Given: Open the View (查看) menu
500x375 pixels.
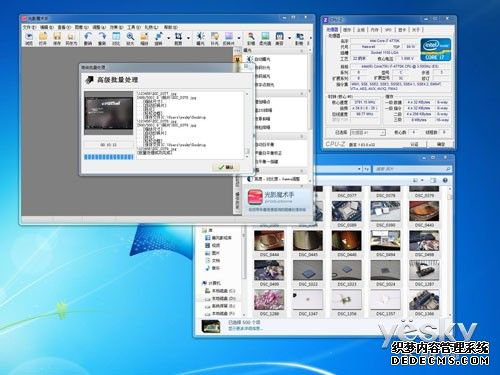Looking at the screenshot, I should click(x=64, y=27).
